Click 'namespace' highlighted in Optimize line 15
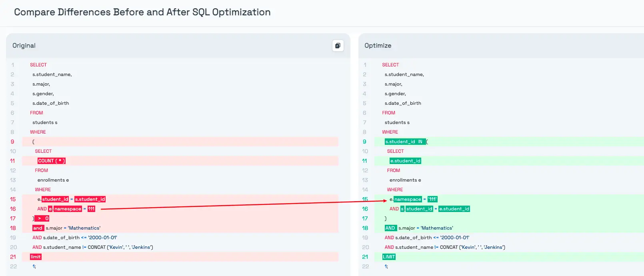 point(408,199)
